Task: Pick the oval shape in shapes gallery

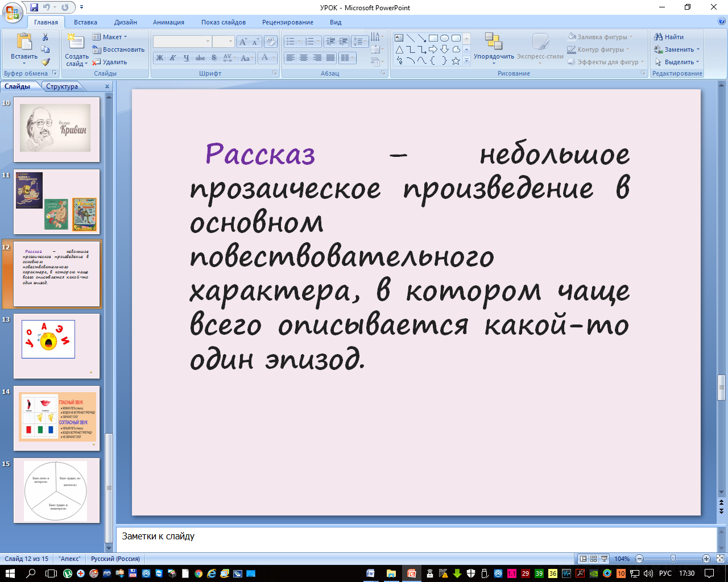Action: tap(444, 38)
